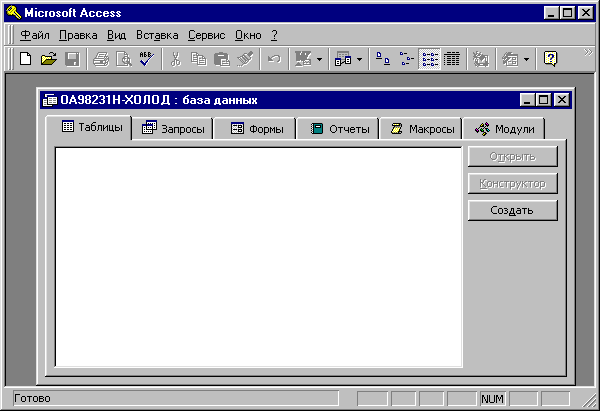Open the ? help menu
The height and width of the screenshot is (411, 600).
tap(274, 35)
